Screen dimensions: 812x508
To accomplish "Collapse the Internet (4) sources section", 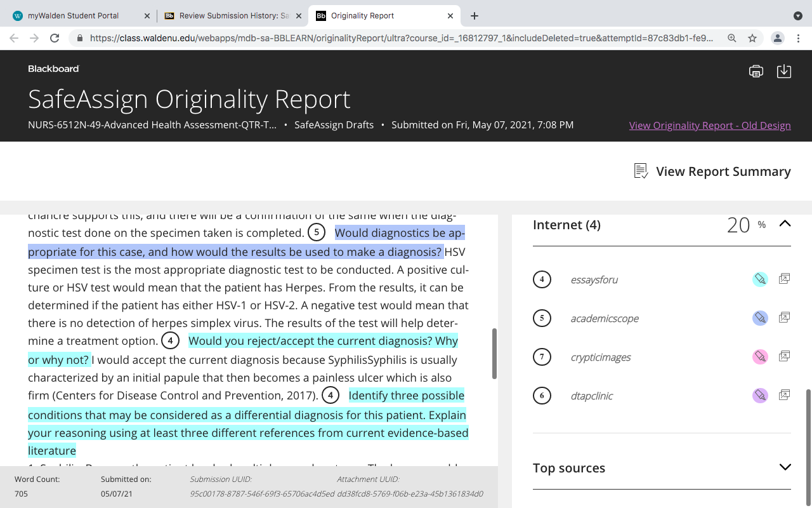I will [785, 224].
